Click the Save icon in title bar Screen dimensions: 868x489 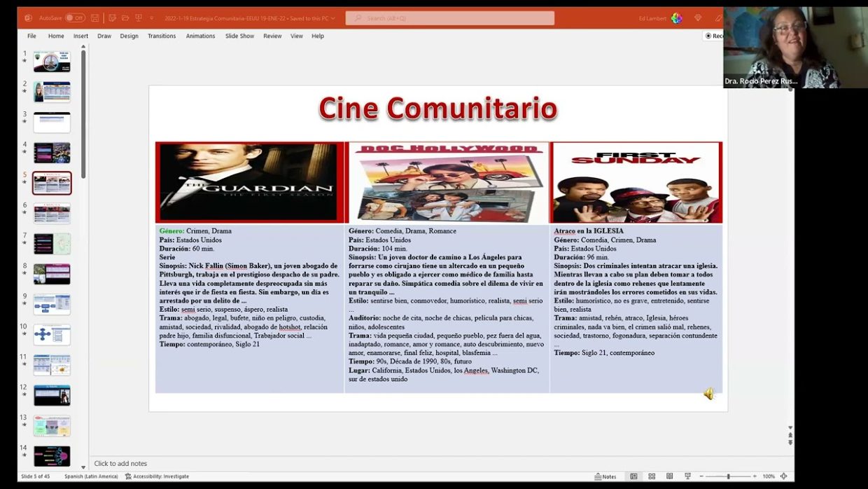tap(95, 18)
